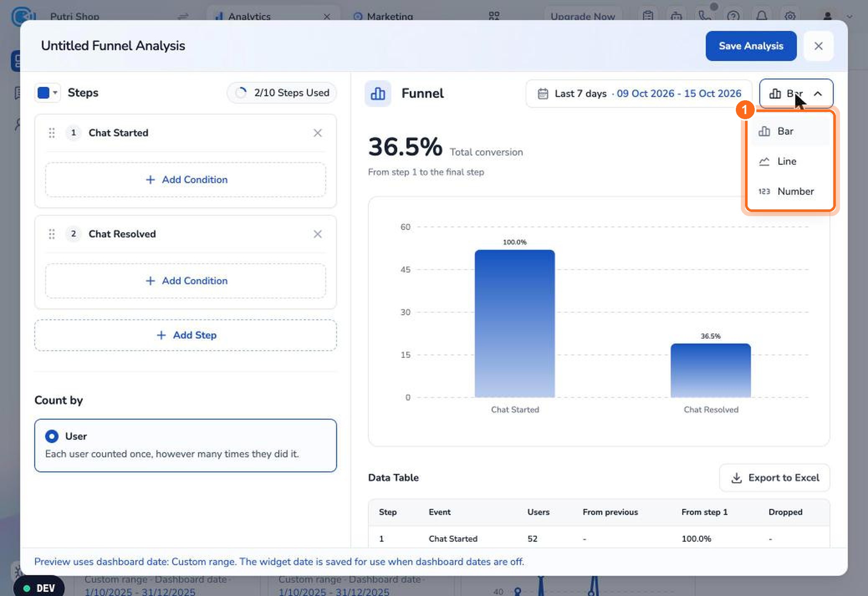Choose Bar from the chart type menu

[790, 131]
